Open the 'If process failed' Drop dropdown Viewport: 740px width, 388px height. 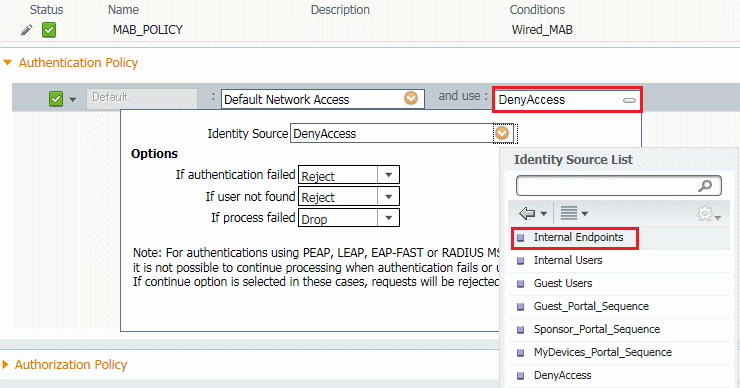[x=388, y=218]
